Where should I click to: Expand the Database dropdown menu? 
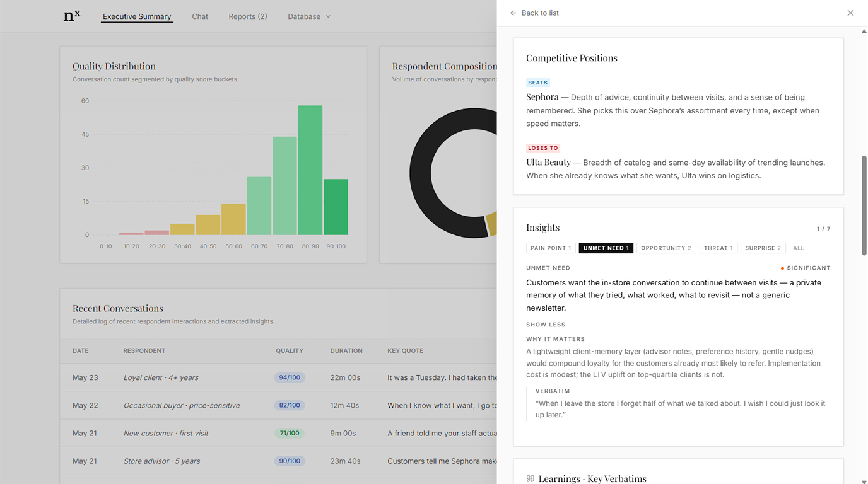click(x=309, y=16)
